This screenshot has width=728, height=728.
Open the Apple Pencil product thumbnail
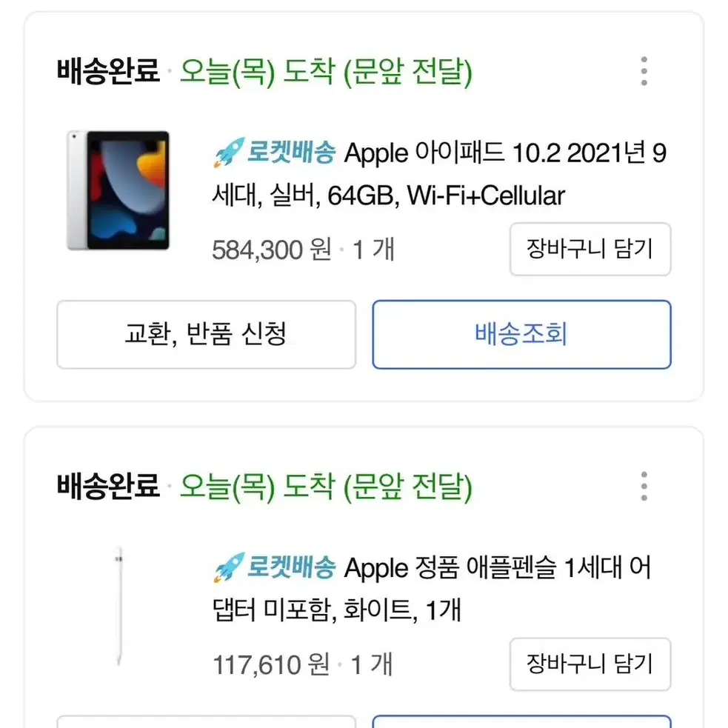pyautogui.click(x=118, y=606)
